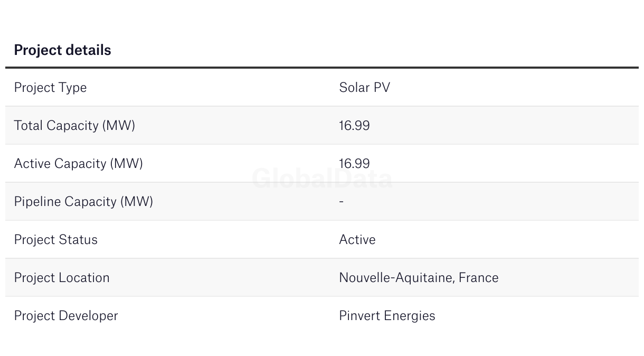Click the dash value for Pipeline Capacity
The height and width of the screenshot is (356, 644).
click(342, 202)
